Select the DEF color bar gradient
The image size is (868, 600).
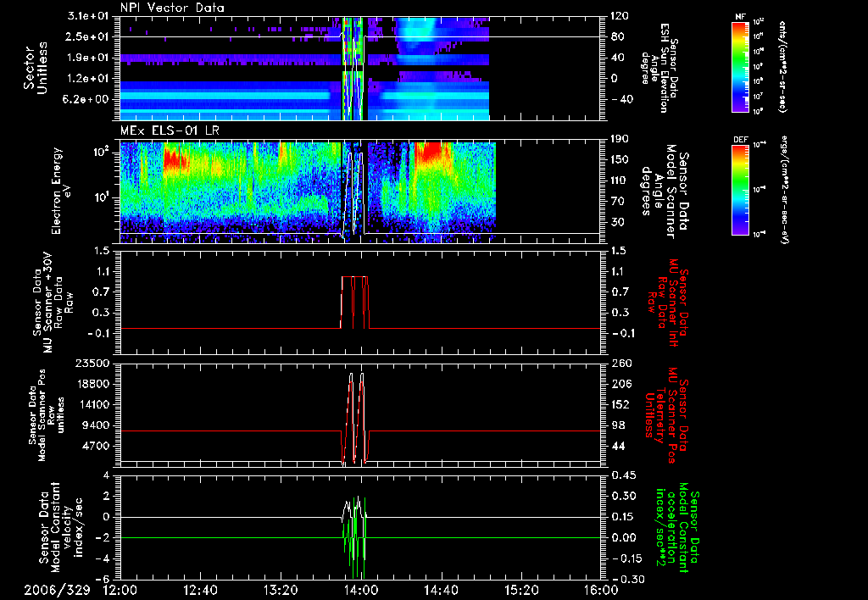point(740,190)
